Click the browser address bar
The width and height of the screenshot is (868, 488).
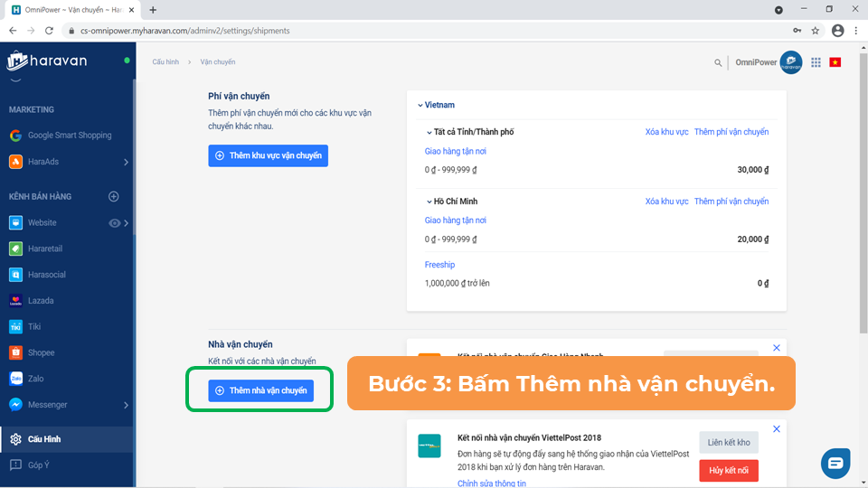[426, 31]
